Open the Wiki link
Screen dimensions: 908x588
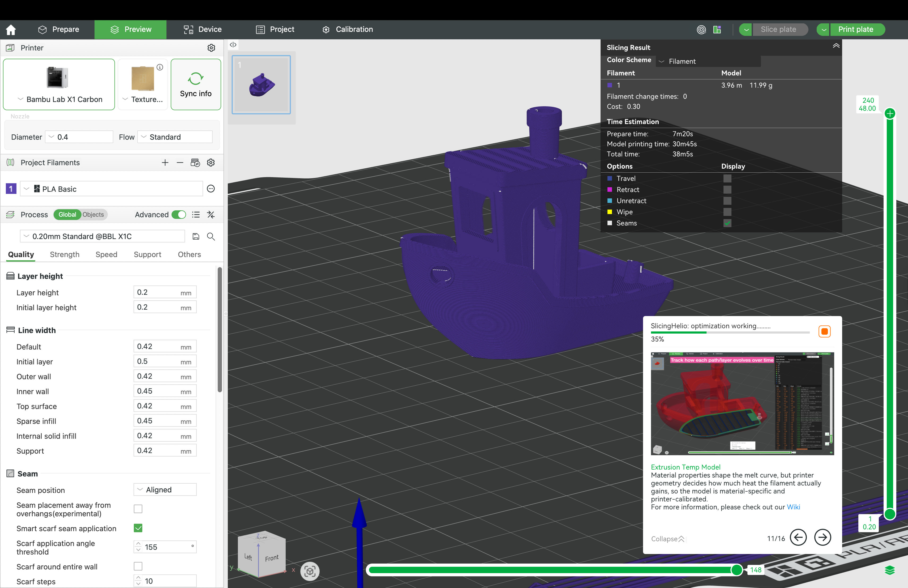click(794, 507)
